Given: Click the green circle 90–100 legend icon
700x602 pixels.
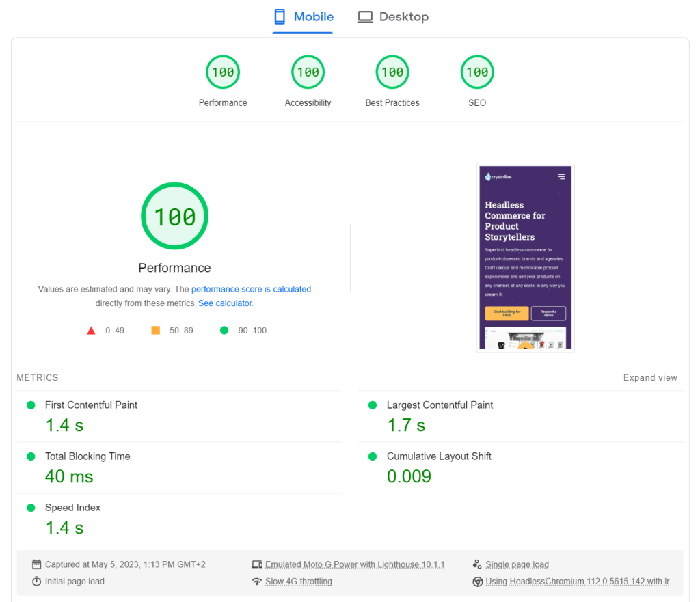Looking at the screenshot, I should click(x=224, y=331).
